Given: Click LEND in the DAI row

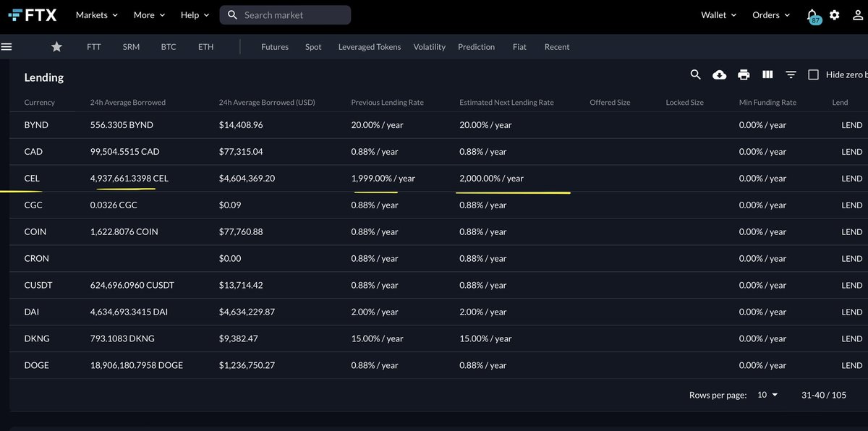Looking at the screenshot, I should tap(852, 312).
